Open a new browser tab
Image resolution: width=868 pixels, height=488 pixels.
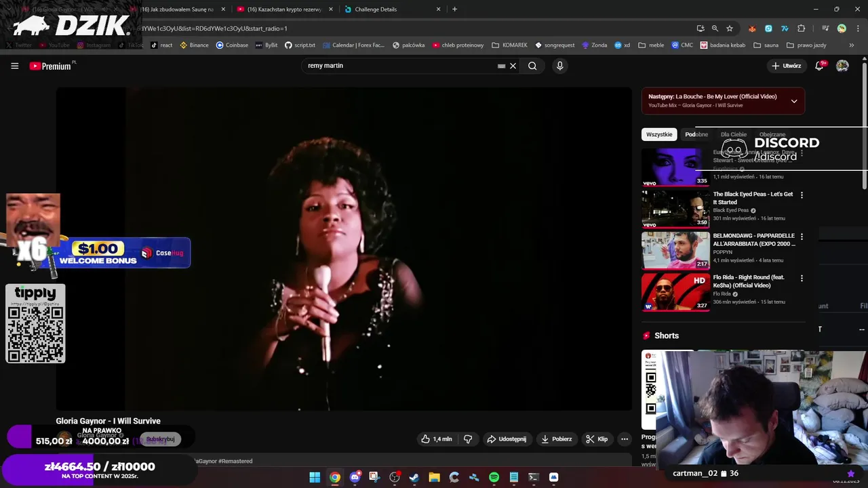coord(454,9)
